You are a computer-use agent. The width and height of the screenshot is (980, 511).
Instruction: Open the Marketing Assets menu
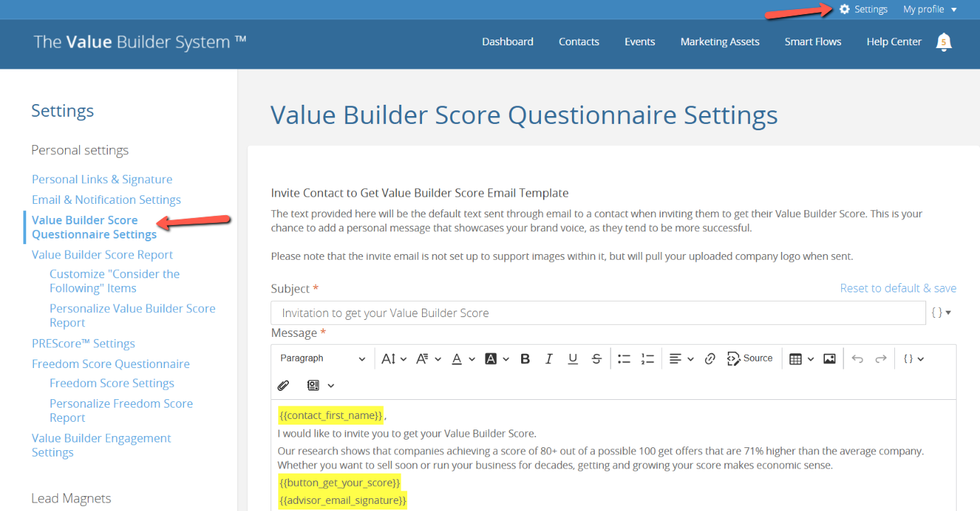[x=719, y=42]
